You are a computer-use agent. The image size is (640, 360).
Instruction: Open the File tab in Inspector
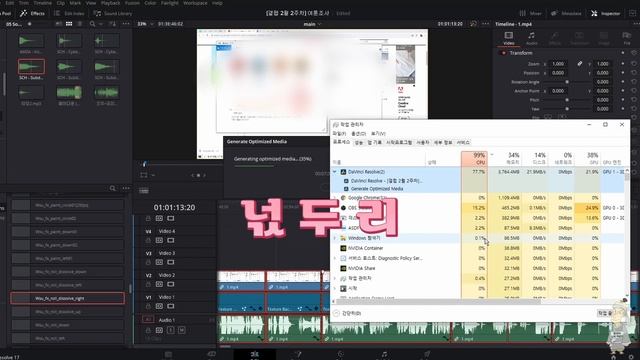tap(627, 38)
